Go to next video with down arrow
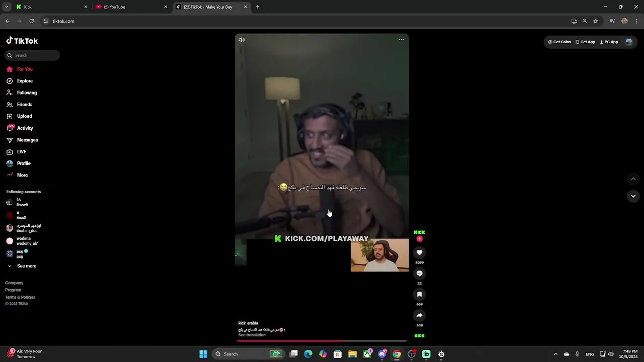The image size is (644, 362). point(633,196)
